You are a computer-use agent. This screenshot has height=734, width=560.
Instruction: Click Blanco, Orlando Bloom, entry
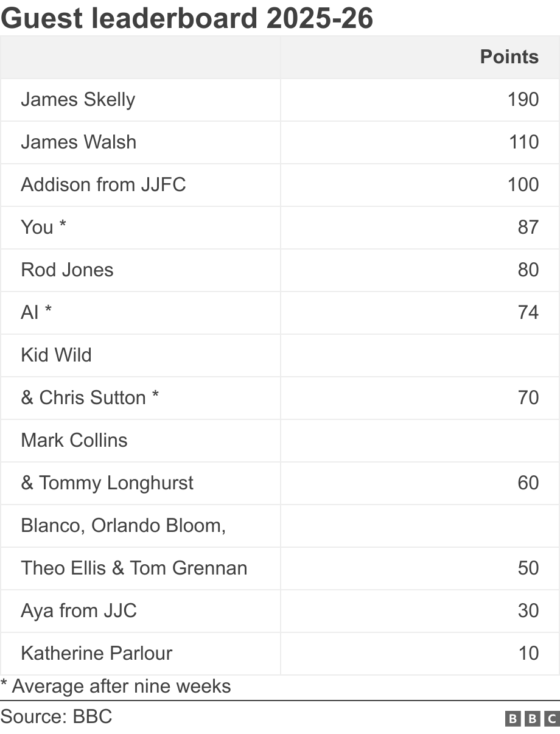124,525
